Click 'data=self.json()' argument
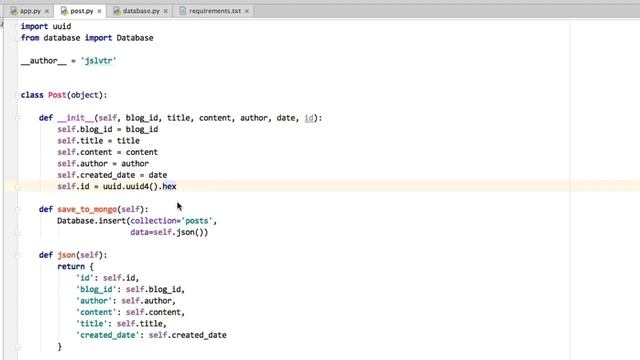The height and width of the screenshot is (360, 640). click(167, 232)
